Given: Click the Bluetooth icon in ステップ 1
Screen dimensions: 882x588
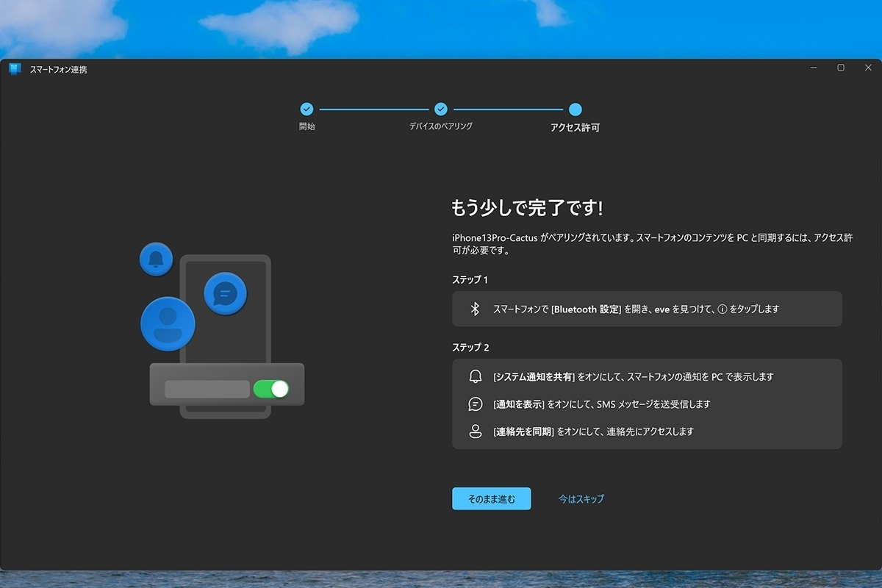Looking at the screenshot, I should (x=475, y=309).
